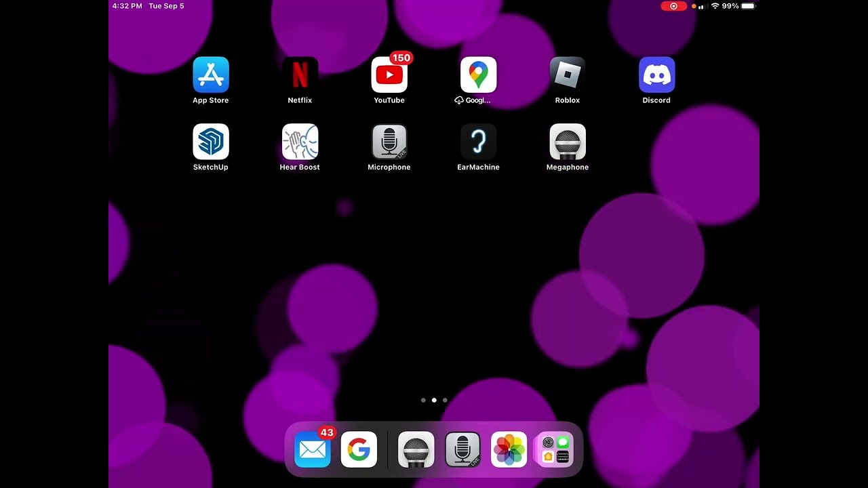Open the App Store app
Viewport: 868px width, 488px height.
pos(211,75)
